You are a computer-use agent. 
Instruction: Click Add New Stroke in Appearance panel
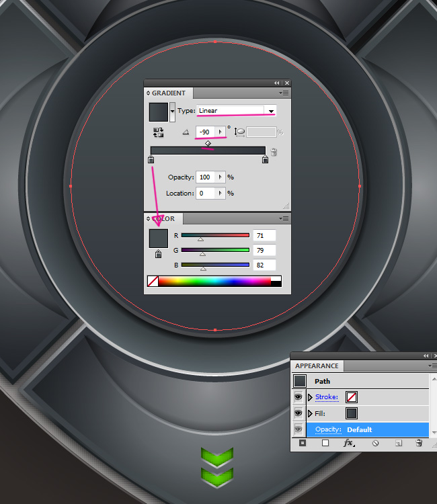303,444
